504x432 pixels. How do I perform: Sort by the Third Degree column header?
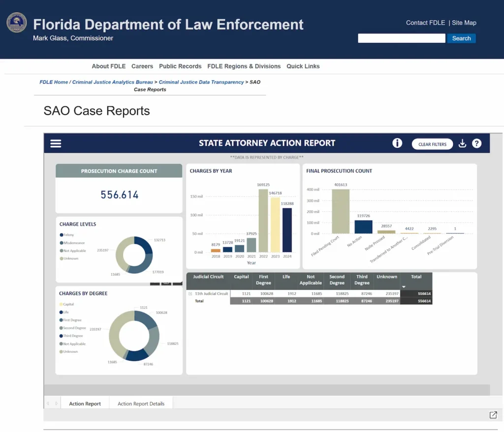pyautogui.click(x=362, y=280)
